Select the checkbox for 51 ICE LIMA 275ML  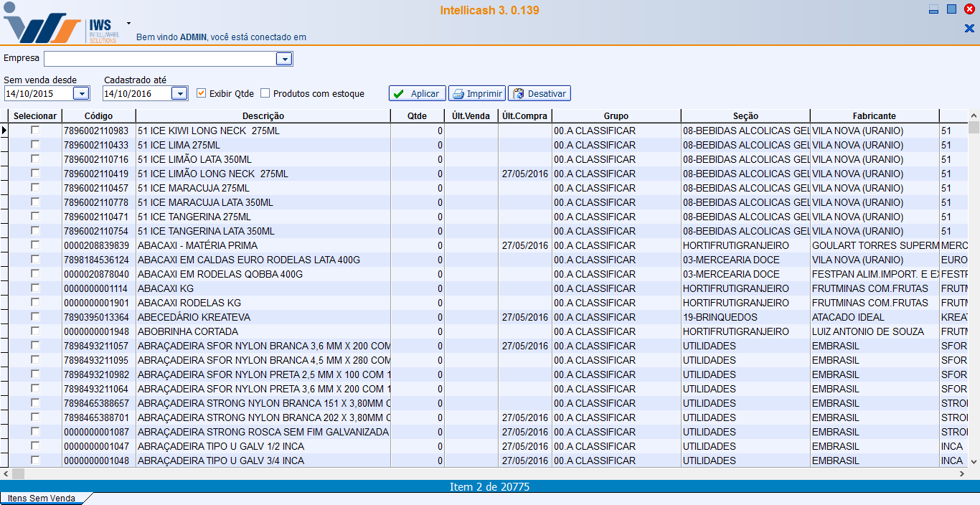tap(34, 145)
